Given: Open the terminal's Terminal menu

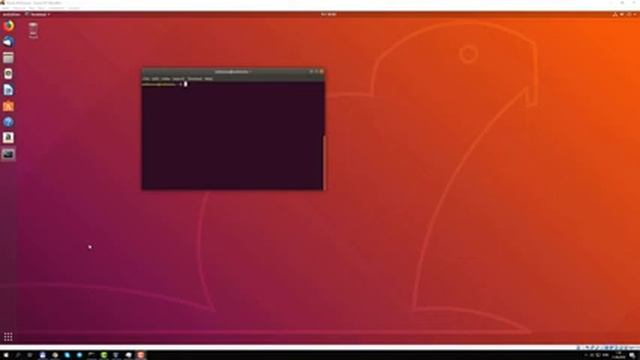Looking at the screenshot, I should pyautogui.click(x=195, y=78).
